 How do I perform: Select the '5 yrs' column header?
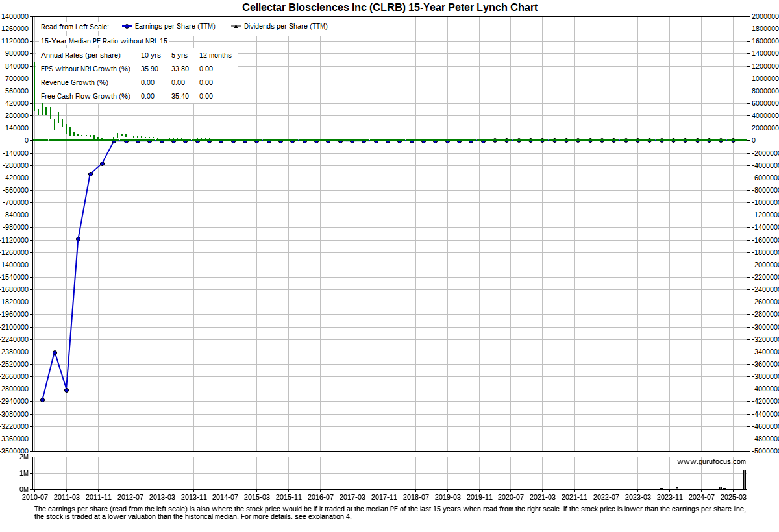[x=179, y=55]
